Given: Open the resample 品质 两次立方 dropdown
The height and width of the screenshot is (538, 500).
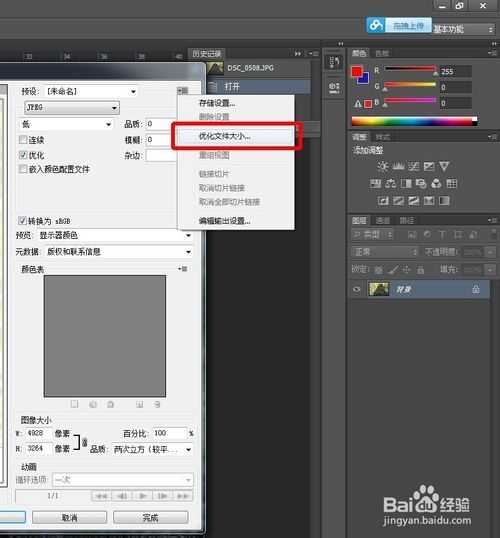Looking at the screenshot, I should click(152, 449).
